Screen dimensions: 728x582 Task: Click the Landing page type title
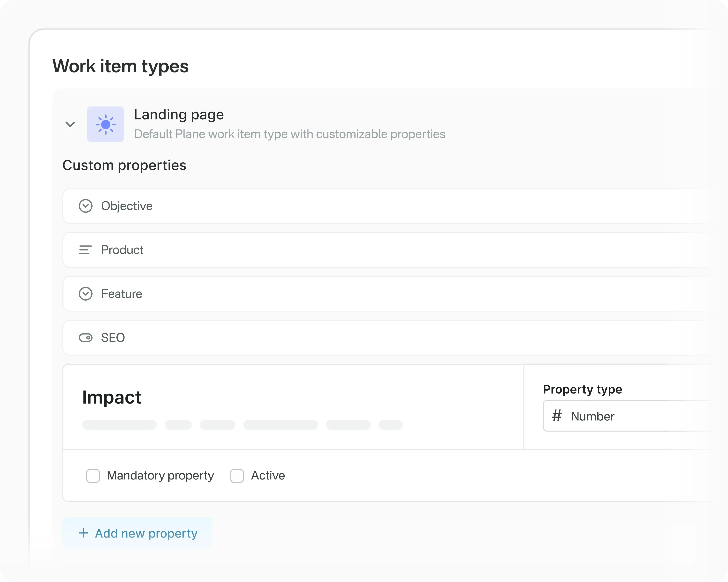(x=179, y=115)
